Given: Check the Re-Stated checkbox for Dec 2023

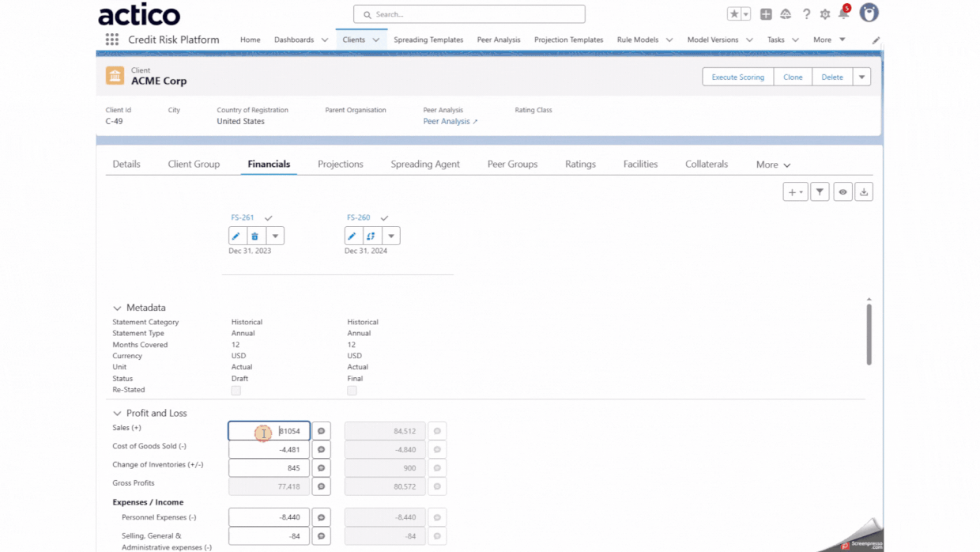Looking at the screenshot, I should 236,390.
